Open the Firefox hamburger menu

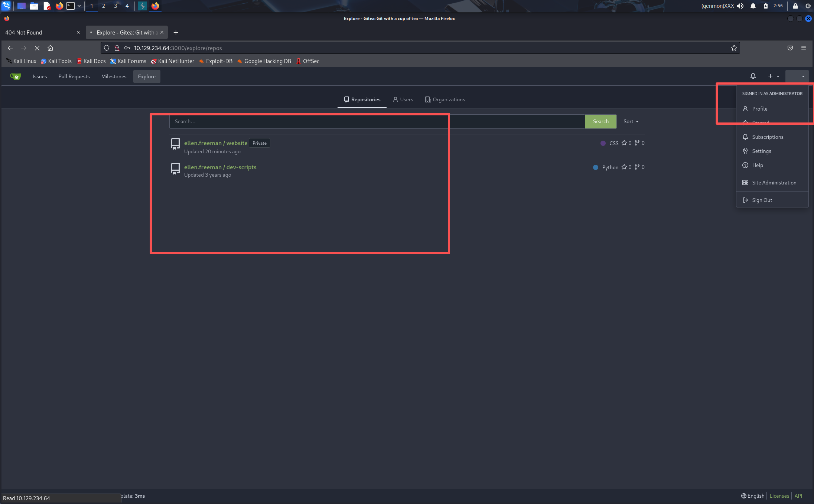click(x=804, y=48)
